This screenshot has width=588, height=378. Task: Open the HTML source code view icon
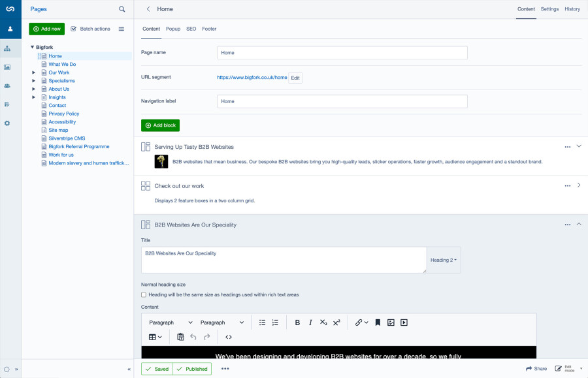click(229, 337)
